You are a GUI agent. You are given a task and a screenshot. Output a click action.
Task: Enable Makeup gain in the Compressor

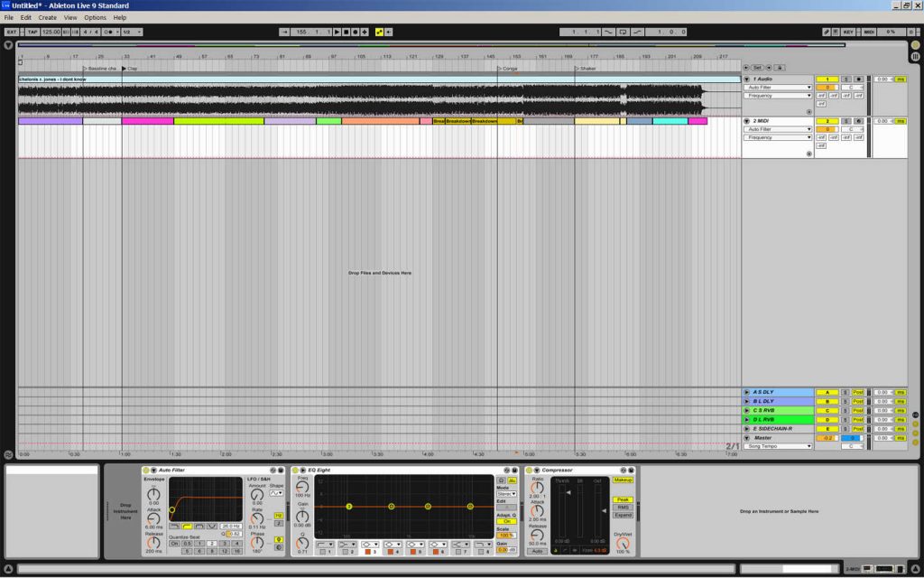623,480
